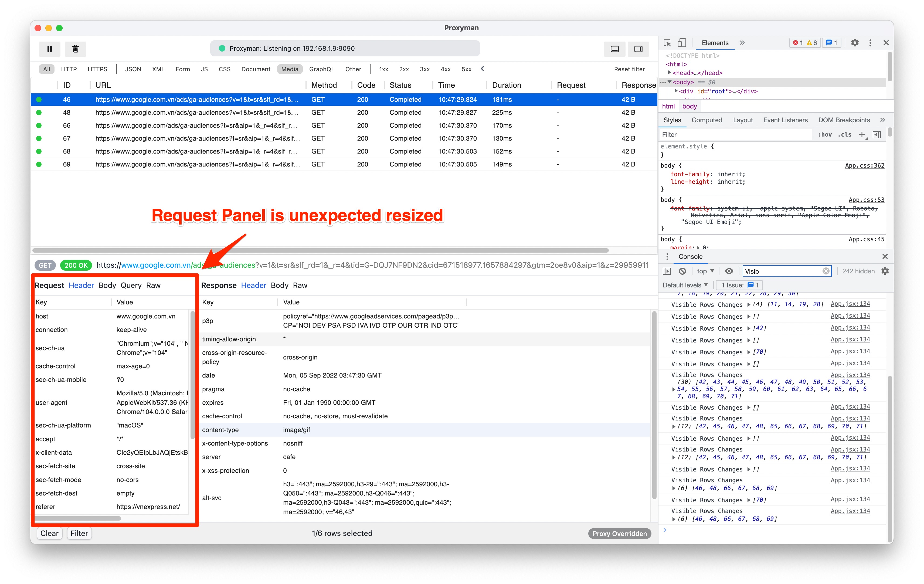Select the inspect element tool in DevTools

(x=668, y=43)
